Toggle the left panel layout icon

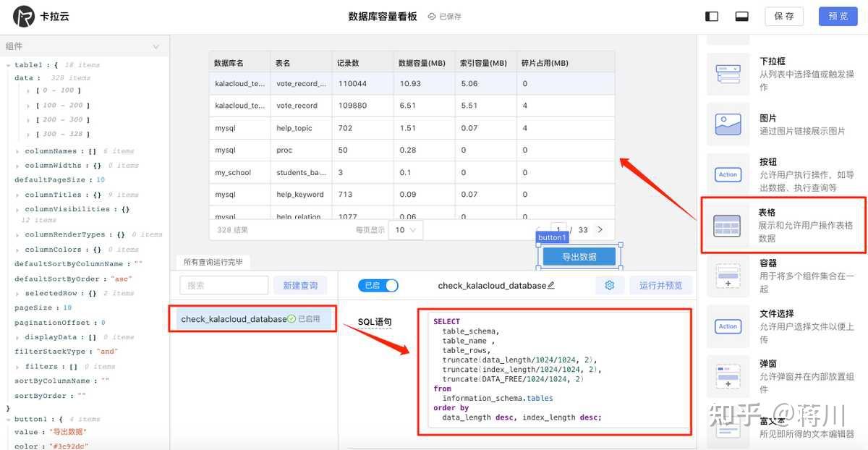[711, 15]
